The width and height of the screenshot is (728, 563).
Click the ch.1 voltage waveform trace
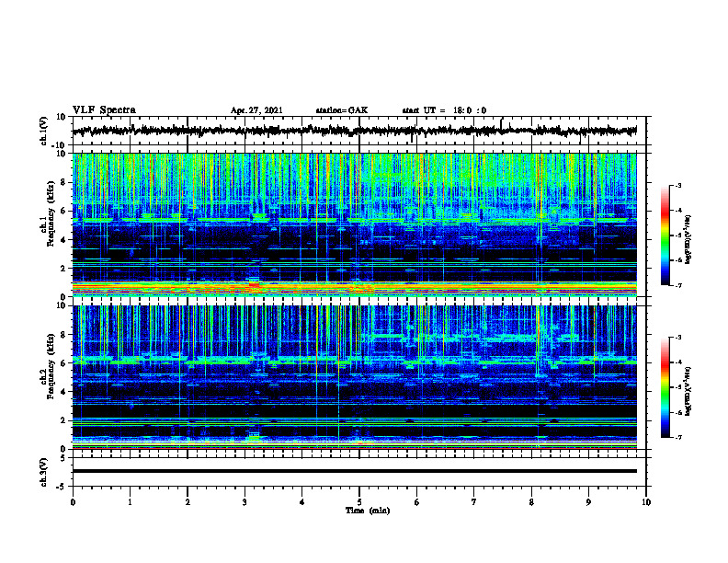coord(354,131)
